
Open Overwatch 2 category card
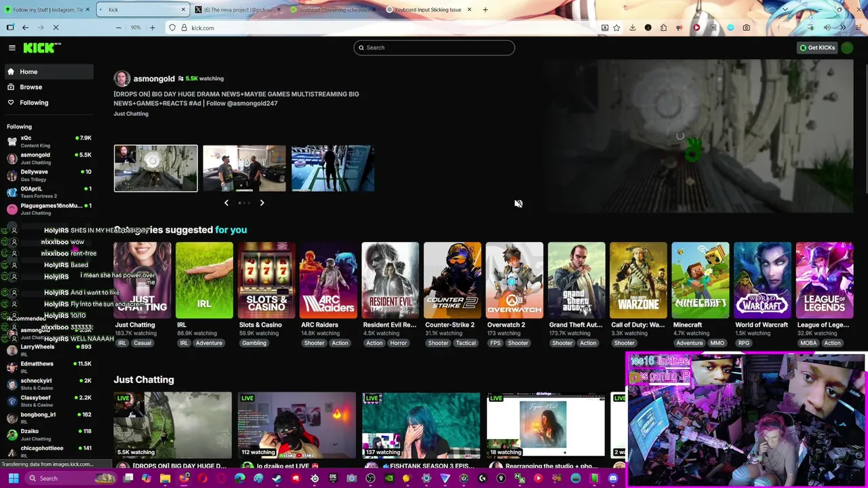coord(515,281)
